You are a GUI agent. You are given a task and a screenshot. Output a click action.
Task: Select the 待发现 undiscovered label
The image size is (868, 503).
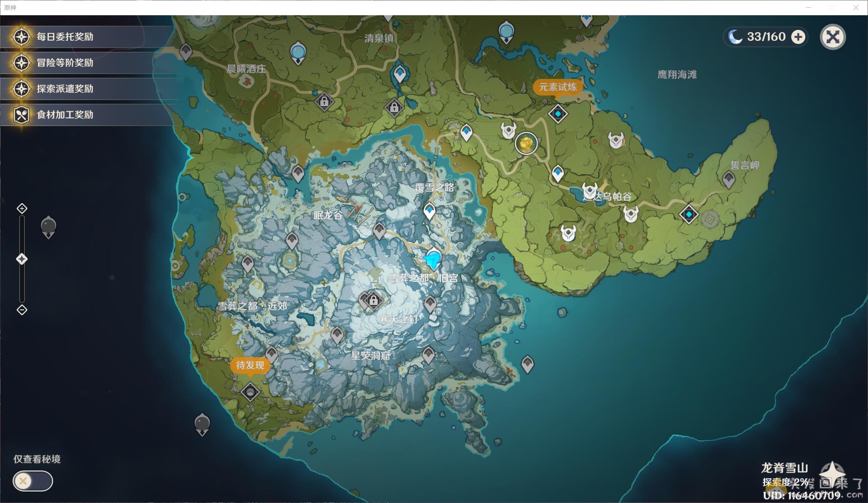click(250, 365)
